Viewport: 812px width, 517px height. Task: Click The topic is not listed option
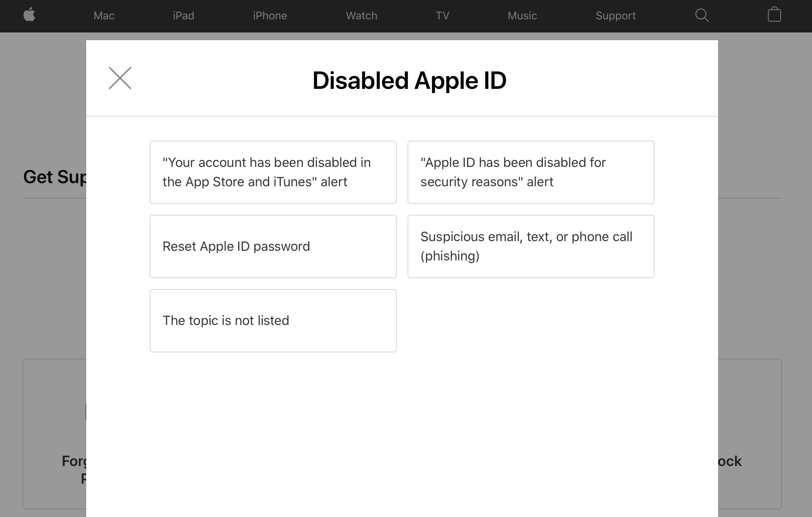coord(273,321)
